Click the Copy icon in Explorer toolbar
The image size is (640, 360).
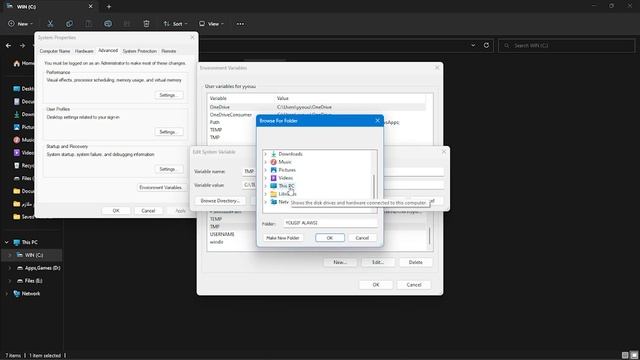[x=69, y=24]
